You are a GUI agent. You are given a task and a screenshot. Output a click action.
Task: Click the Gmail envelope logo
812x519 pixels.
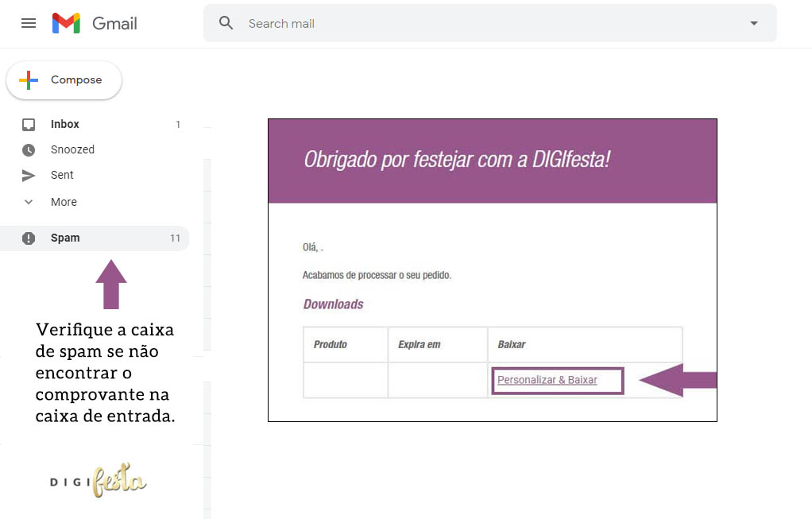click(66, 23)
